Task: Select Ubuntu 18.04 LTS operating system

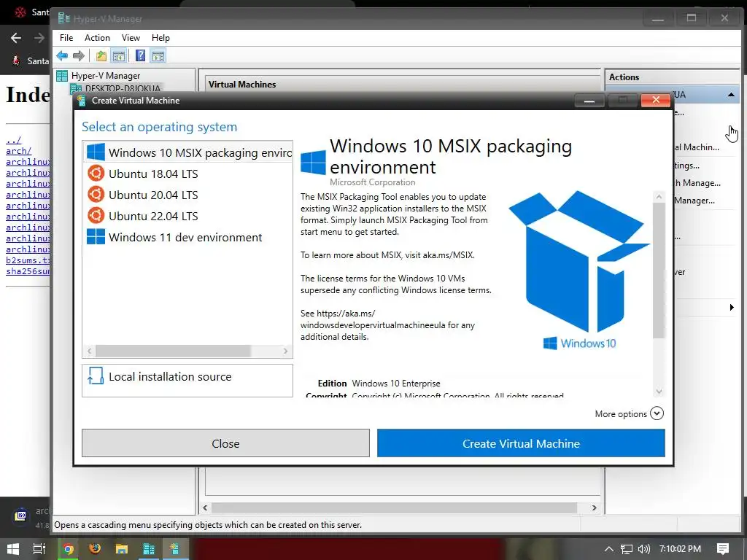Action: coord(187,174)
